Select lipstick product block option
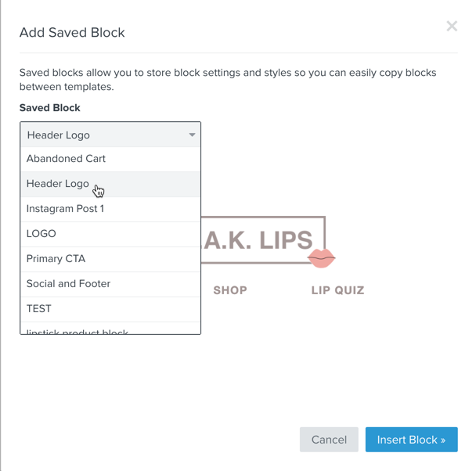The image size is (476, 471). pyautogui.click(x=110, y=329)
